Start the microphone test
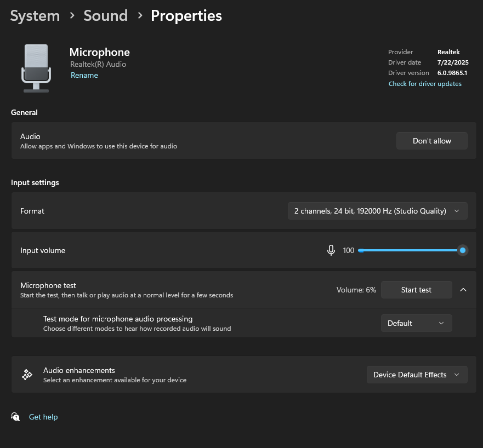Screen dimensions: 483x448 (x=417, y=290)
